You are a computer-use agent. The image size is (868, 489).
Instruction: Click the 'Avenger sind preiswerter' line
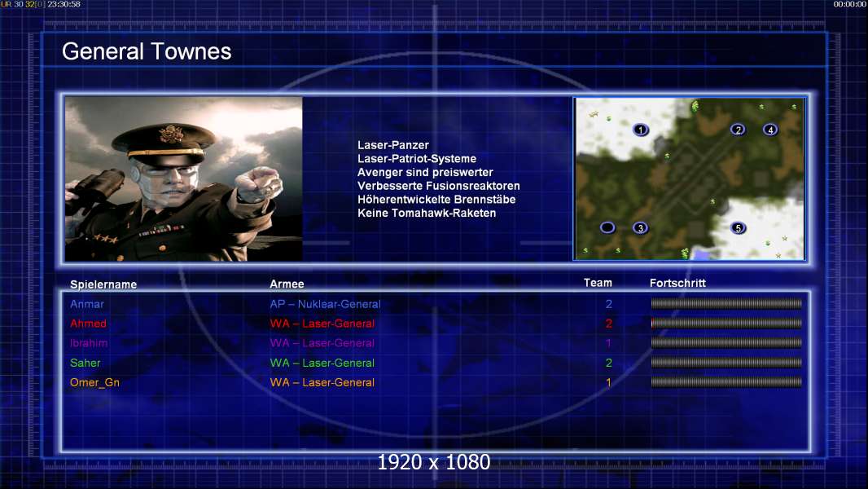click(x=425, y=172)
